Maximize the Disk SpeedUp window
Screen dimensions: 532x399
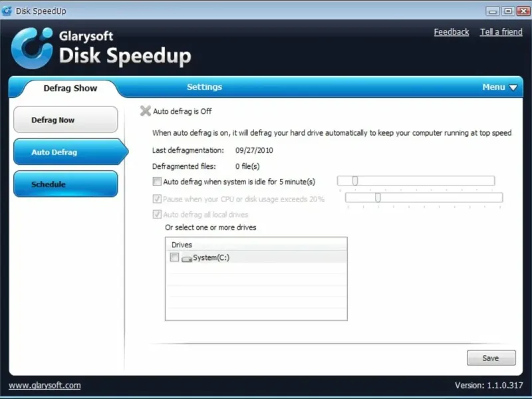[508, 11]
